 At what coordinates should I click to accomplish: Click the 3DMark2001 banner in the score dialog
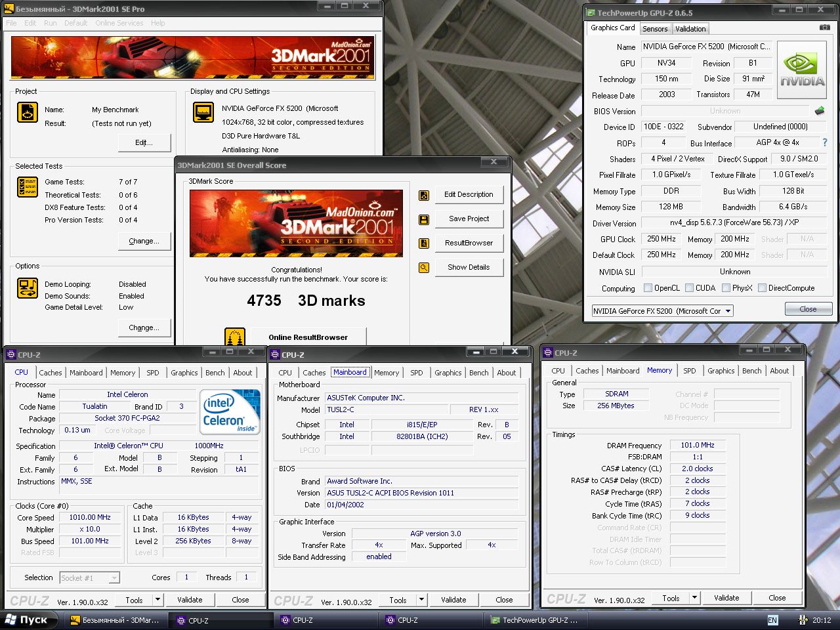(x=297, y=223)
